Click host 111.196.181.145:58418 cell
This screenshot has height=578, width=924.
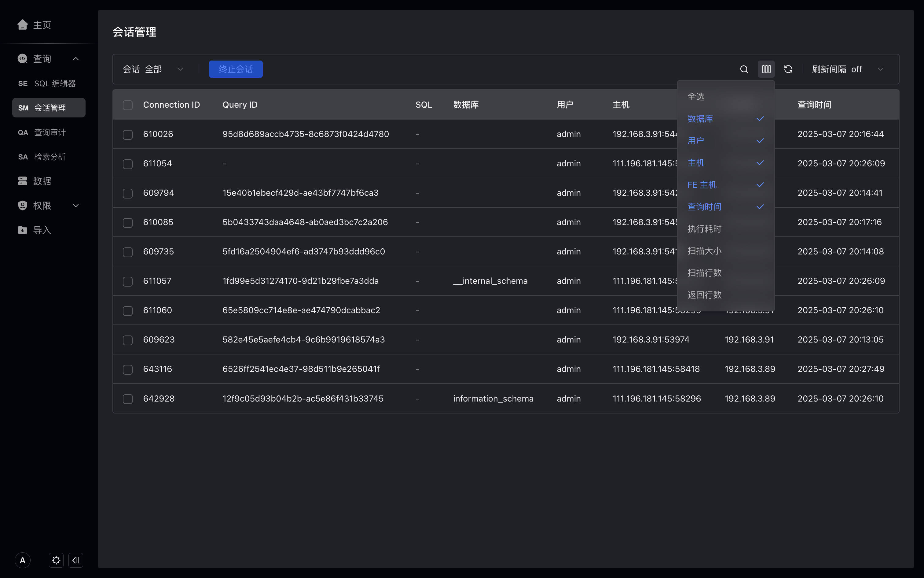656,369
